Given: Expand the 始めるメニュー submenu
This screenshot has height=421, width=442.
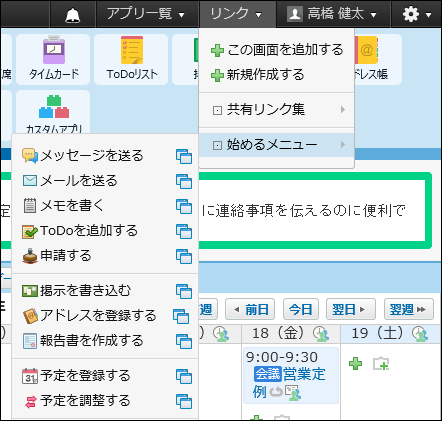Looking at the screenshot, I should click(x=277, y=145).
